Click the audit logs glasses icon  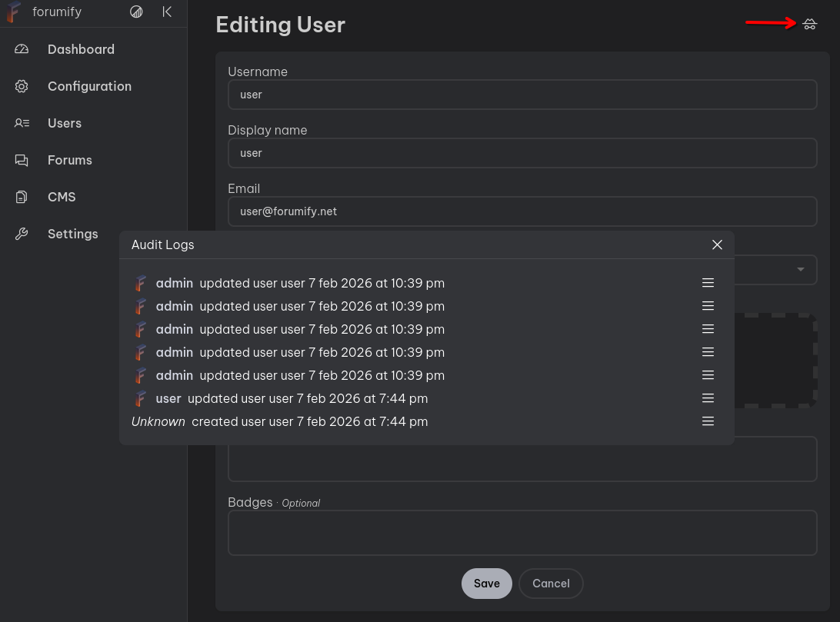click(x=809, y=25)
